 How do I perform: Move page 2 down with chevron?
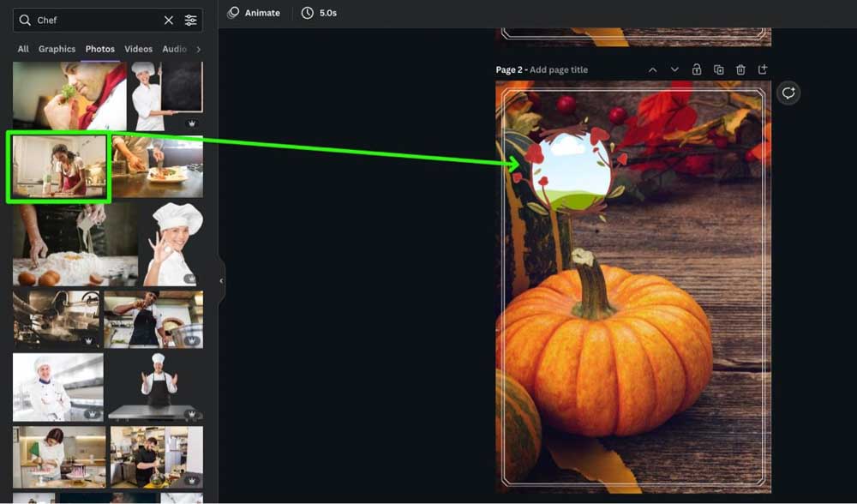(674, 70)
